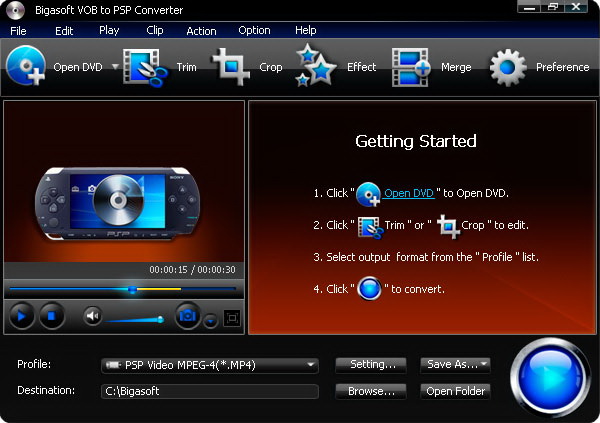Click the Open Folder button
Image resolution: width=600 pixels, height=423 pixels.
[455, 391]
